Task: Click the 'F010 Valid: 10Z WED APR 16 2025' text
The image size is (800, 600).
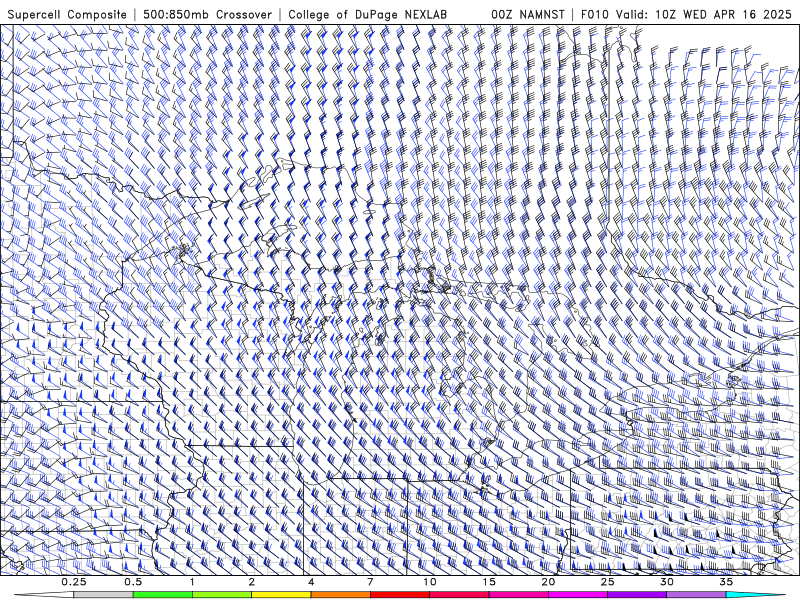Action: (686, 14)
